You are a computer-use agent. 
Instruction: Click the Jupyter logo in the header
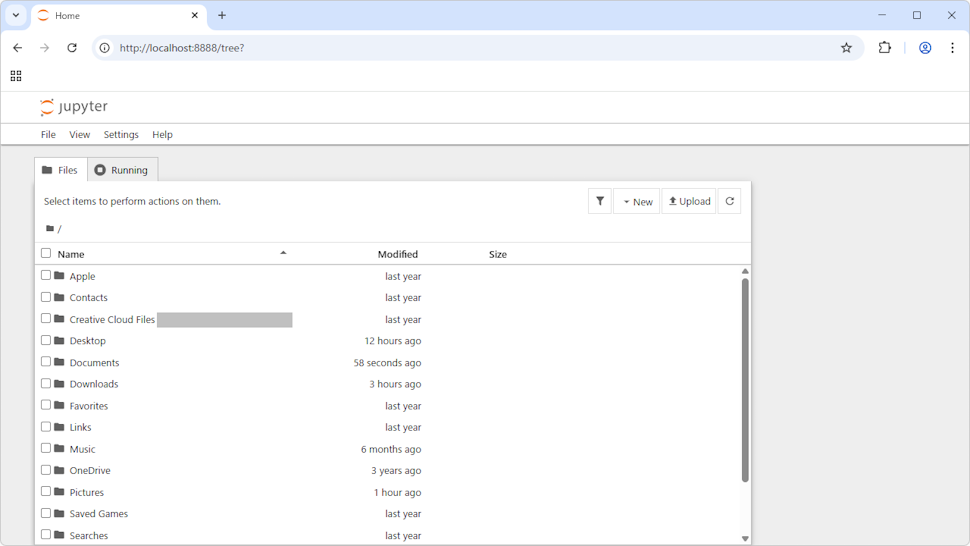74,107
